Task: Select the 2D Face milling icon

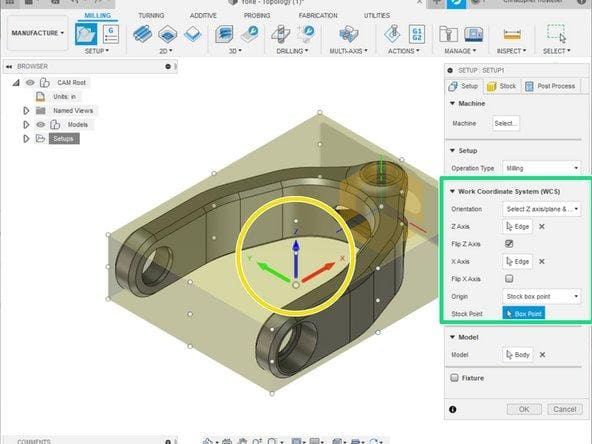Action: 193,34
